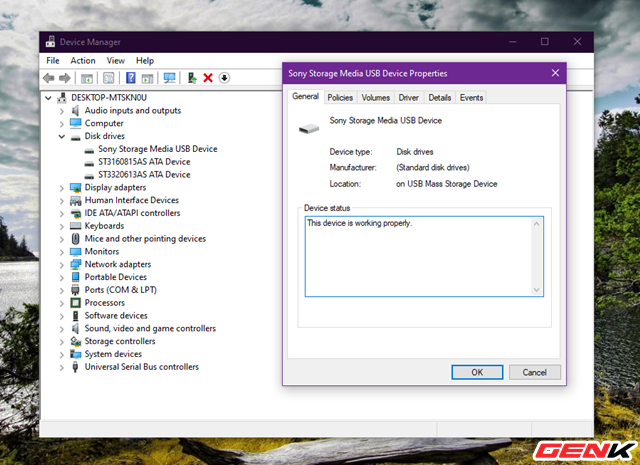The image size is (640, 465).
Task: Collapse the Disk drives node
Action: [62, 137]
